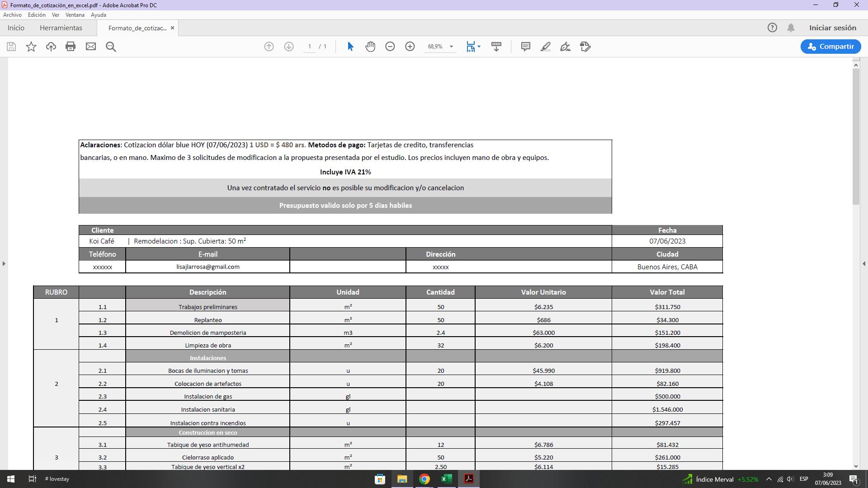868x488 pixels.
Task: Zoom out with minus button
Action: tap(390, 47)
